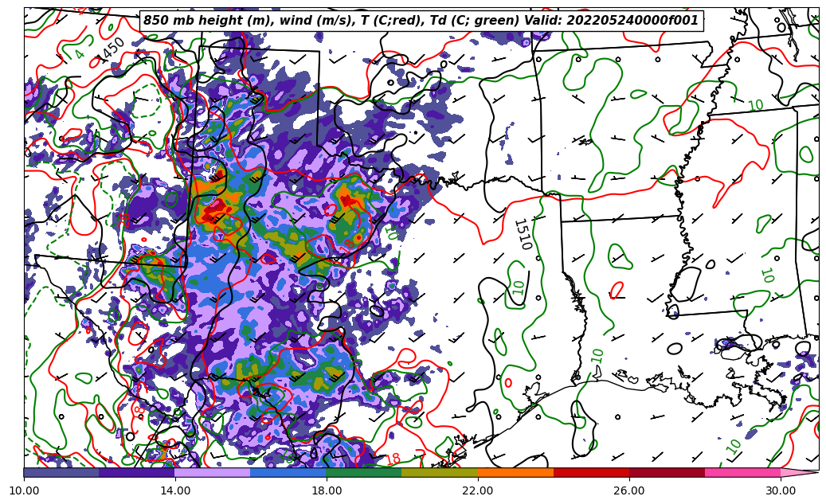This screenshot has width=826, height=504.
Task: Select the 30.00 colorbar tick label
Action: pos(781,490)
